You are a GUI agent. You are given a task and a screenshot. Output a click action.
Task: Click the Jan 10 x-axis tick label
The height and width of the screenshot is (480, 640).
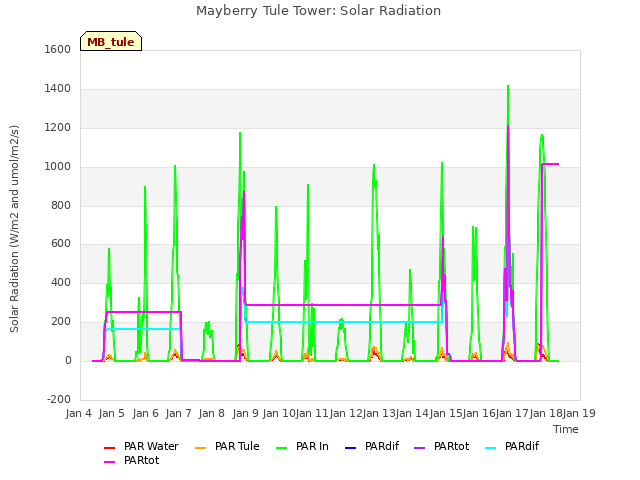(279, 413)
